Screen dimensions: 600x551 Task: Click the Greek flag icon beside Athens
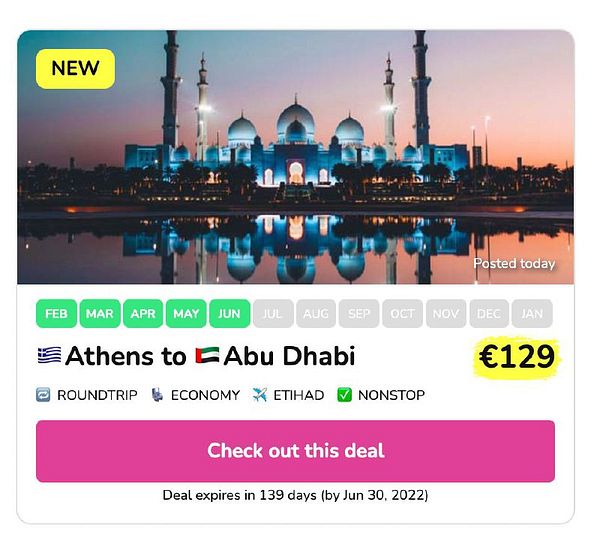pyautogui.click(x=49, y=355)
